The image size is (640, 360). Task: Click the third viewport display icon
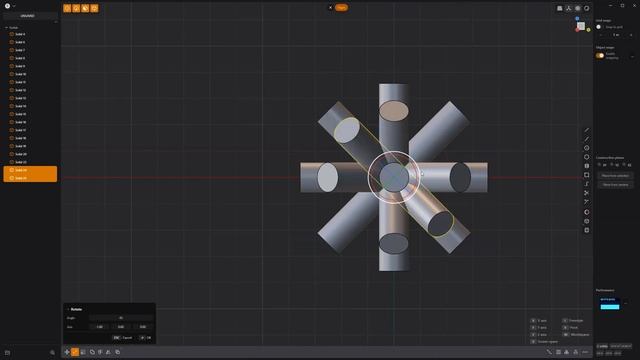578,8
